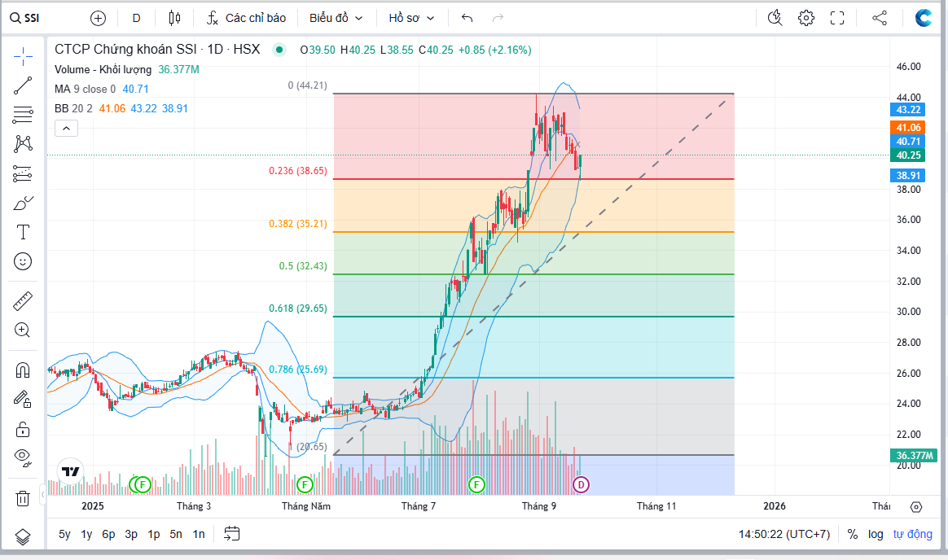948x560 pixels.
Task: Hide all drawings with eye icon
Action: click(x=23, y=457)
